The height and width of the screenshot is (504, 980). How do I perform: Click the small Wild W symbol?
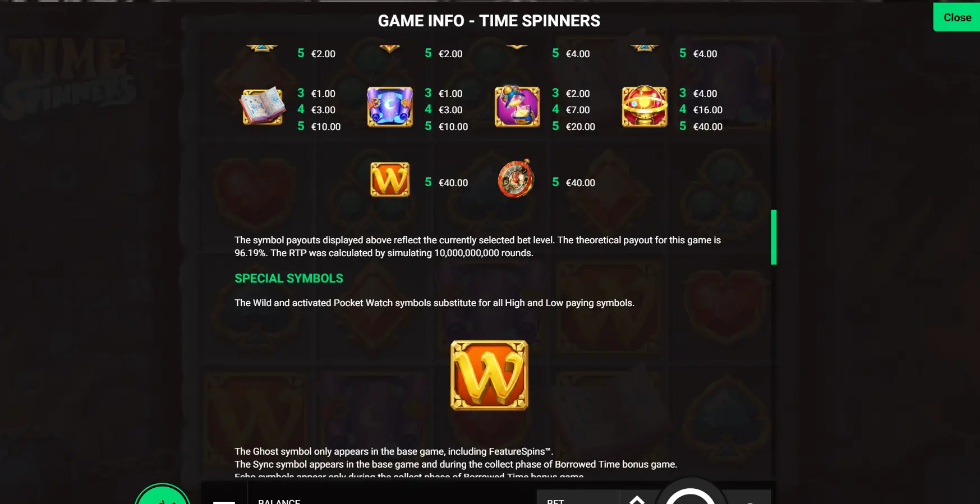[390, 179]
